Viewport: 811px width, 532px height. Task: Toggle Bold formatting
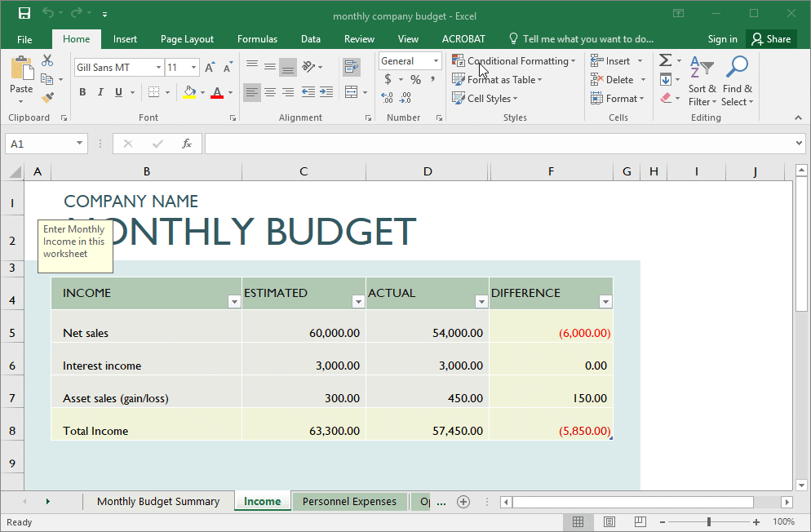coord(82,92)
